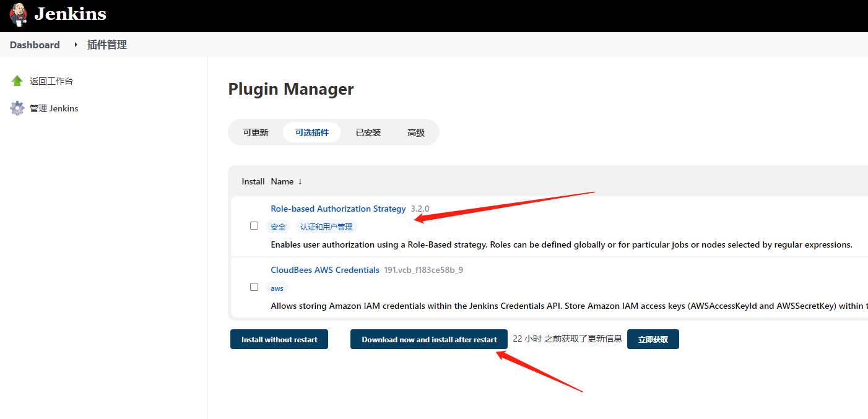Image resolution: width=868 pixels, height=419 pixels.
Task: Click version text 191.vcb_f183ce58b_9
Action: point(423,270)
